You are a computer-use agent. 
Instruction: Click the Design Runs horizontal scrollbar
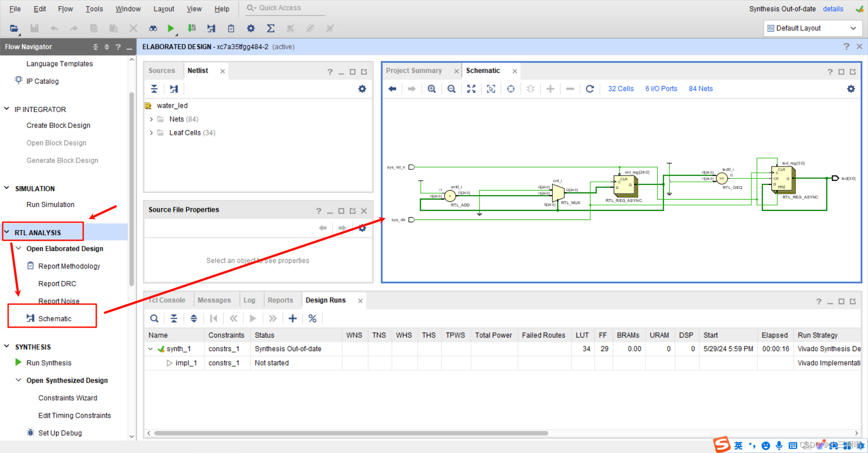click(351, 433)
